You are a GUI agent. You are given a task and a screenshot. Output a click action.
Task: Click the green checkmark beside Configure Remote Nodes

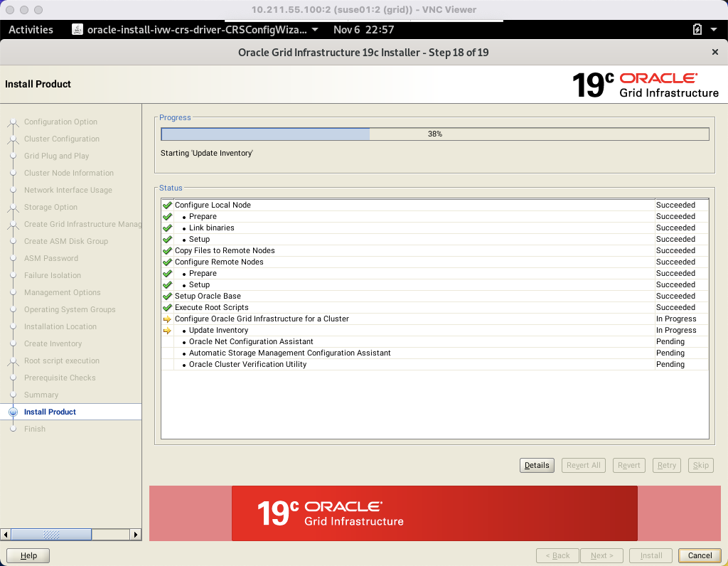[167, 262]
